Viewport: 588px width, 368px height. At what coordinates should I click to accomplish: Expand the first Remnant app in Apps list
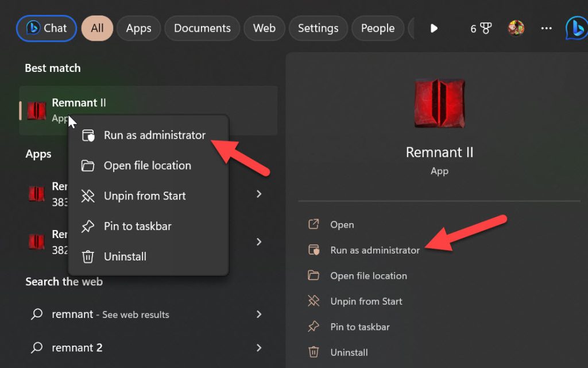[259, 194]
